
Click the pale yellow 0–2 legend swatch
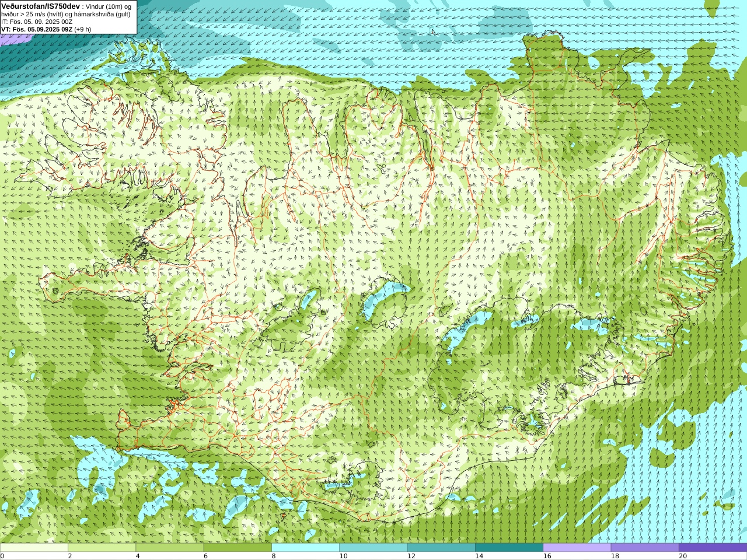[34, 548]
